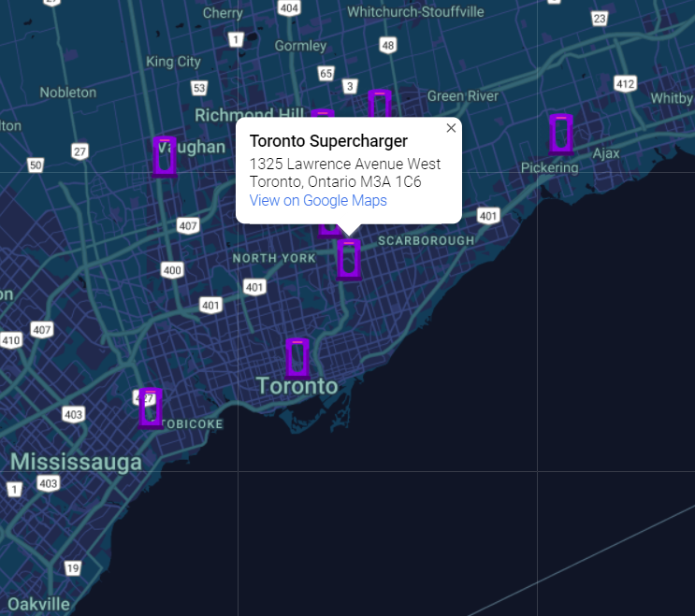This screenshot has width=695, height=616.
Task: Click the Cherry label
Action: point(223,13)
